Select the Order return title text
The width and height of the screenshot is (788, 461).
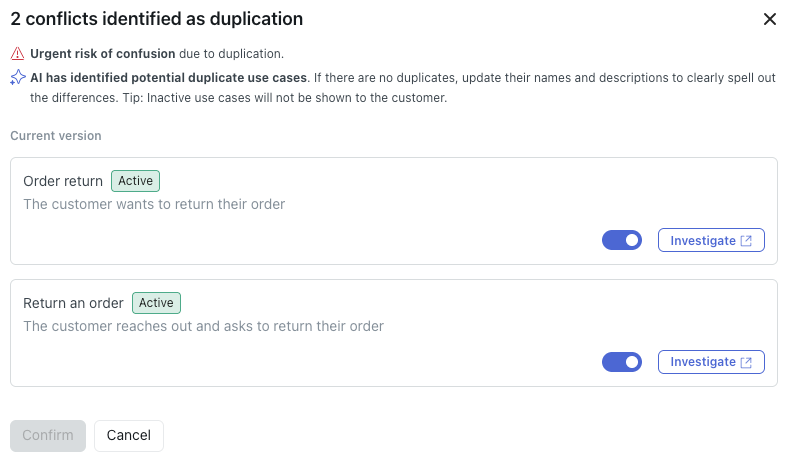(63, 181)
